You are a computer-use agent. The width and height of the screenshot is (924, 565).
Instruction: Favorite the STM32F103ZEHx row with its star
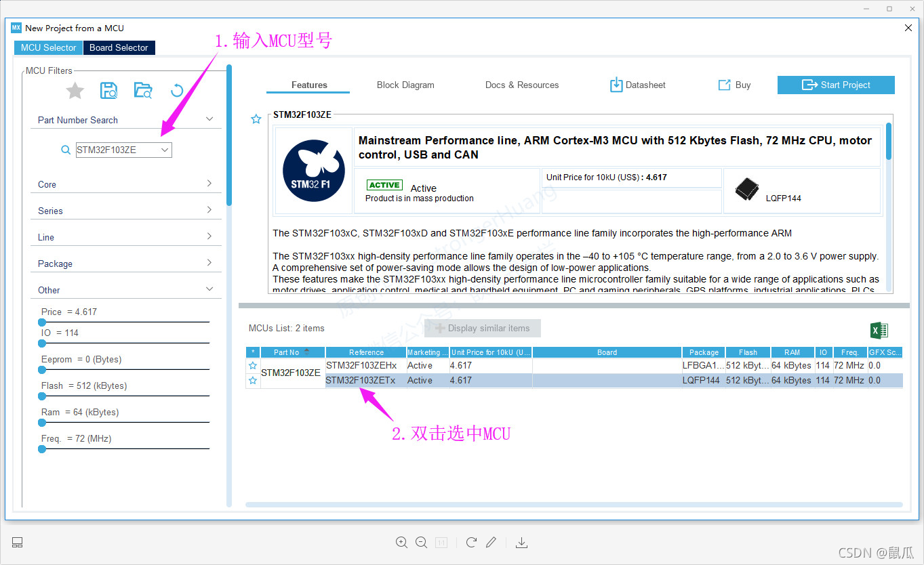(253, 366)
